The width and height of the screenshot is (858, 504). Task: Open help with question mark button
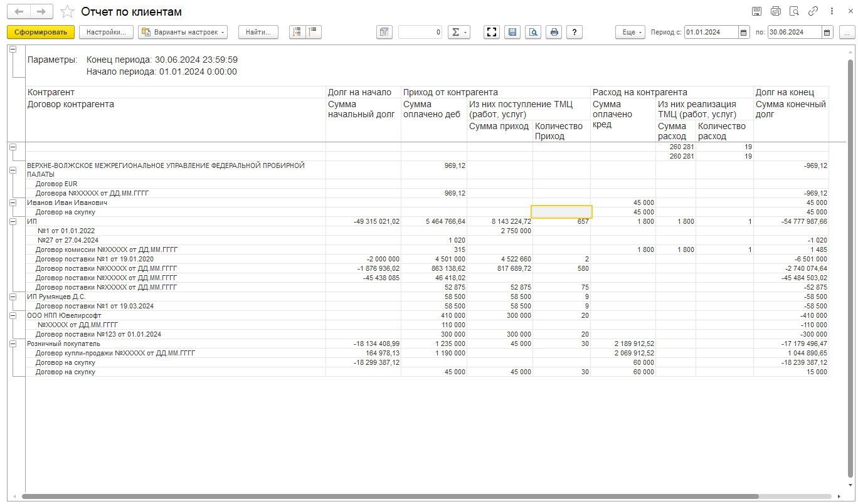[x=575, y=32]
